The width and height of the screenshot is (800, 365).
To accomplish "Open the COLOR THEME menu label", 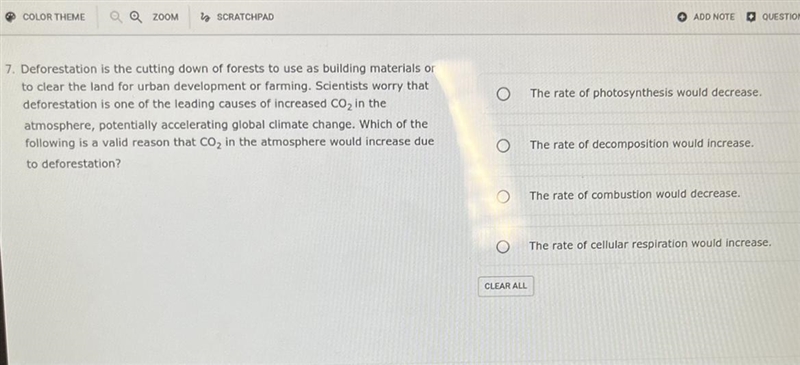I will [54, 17].
